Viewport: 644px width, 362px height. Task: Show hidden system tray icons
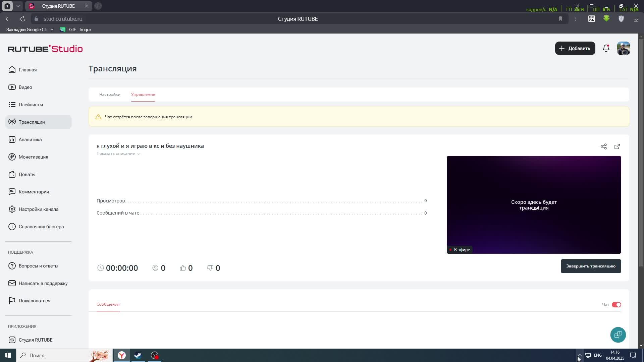pos(580,355)
